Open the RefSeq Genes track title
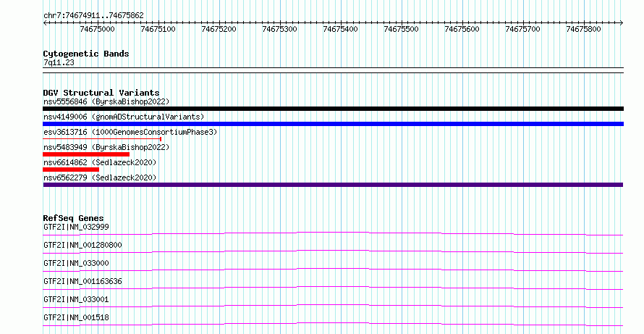This screenshot has width=644, height=334. [74, 218]
